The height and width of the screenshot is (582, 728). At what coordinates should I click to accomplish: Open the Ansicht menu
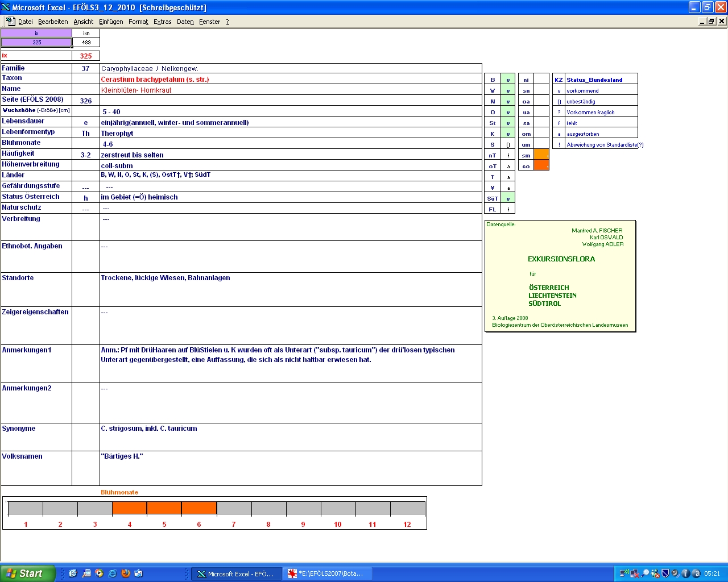pos(83,22)
